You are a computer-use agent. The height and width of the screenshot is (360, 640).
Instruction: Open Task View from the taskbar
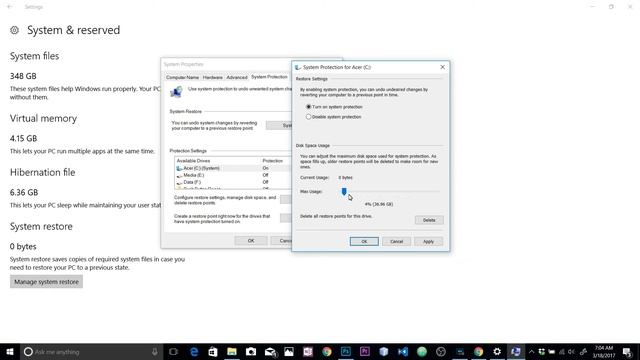(173, 351)
